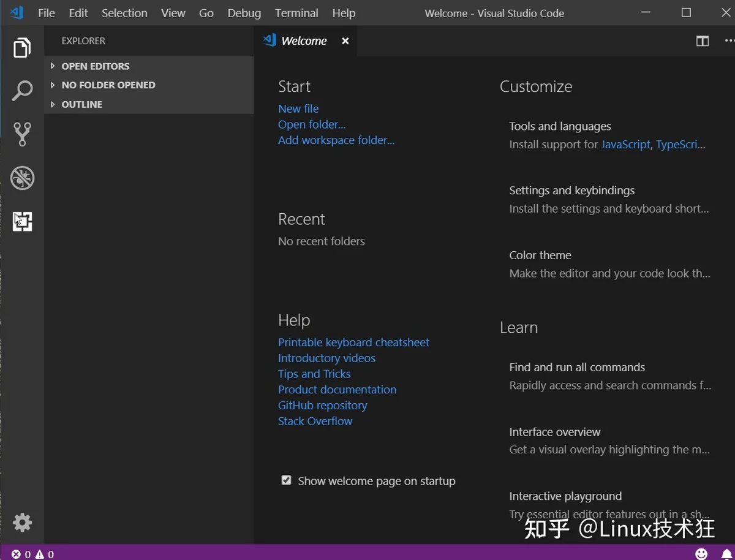Click the Open folder... link
Viewport: 735px width, 560px height.
pos(312,124)
